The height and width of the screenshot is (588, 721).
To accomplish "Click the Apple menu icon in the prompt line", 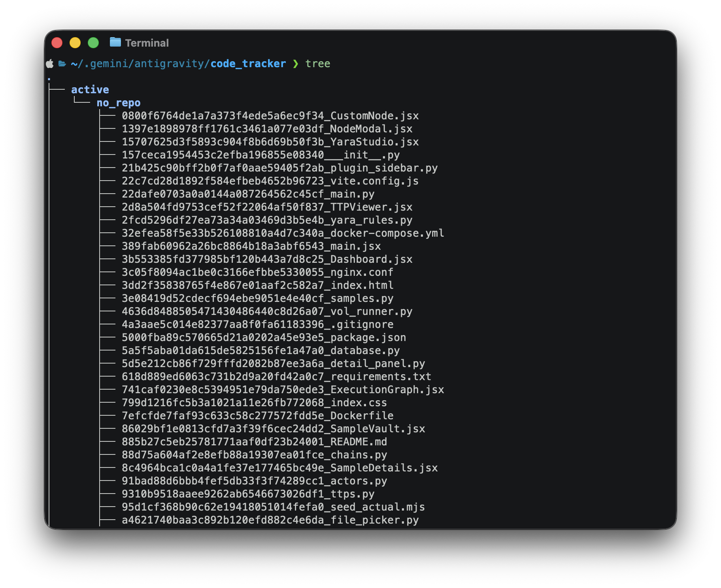I will [49, 64].
